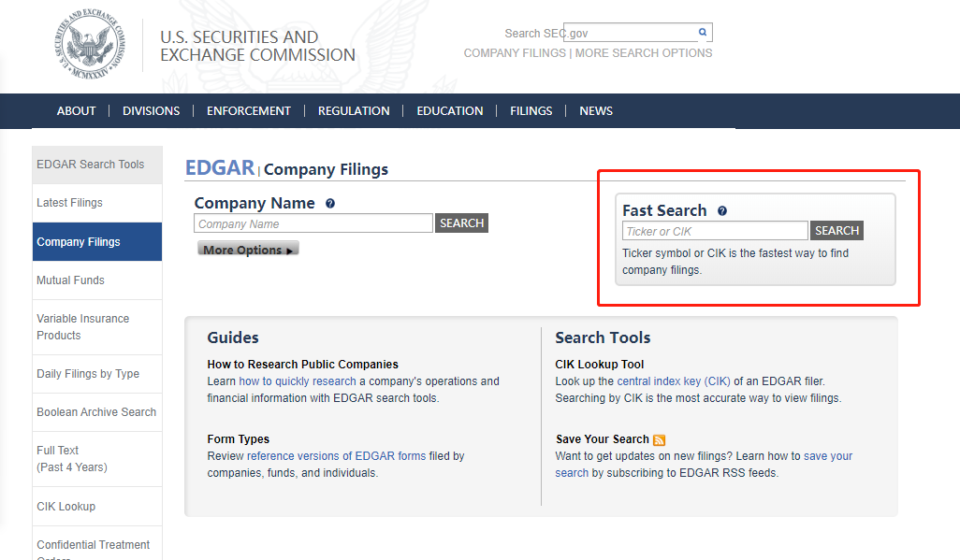Click SEARCH button in Fast Search box

click(x=836, y=231)
